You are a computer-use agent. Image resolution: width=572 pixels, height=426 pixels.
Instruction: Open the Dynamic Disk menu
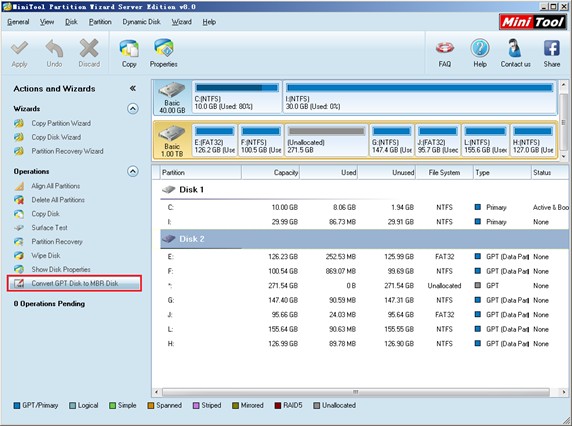point(141,22)
